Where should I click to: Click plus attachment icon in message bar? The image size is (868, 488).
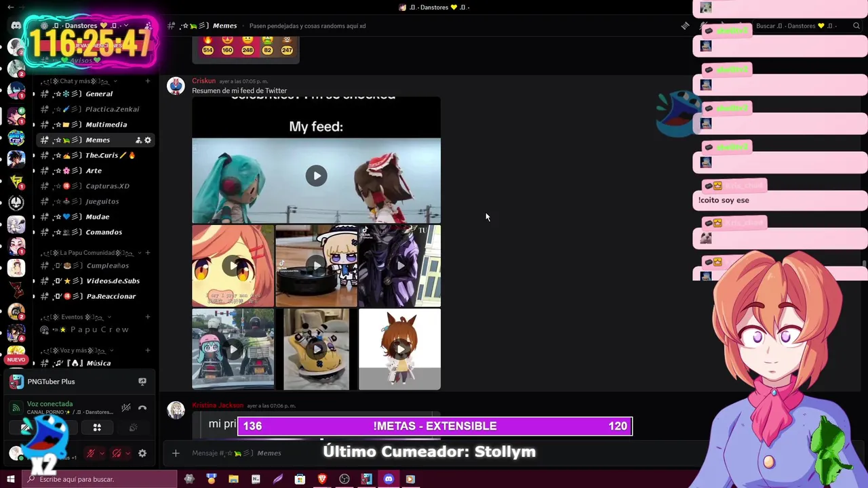coord(176,453)
